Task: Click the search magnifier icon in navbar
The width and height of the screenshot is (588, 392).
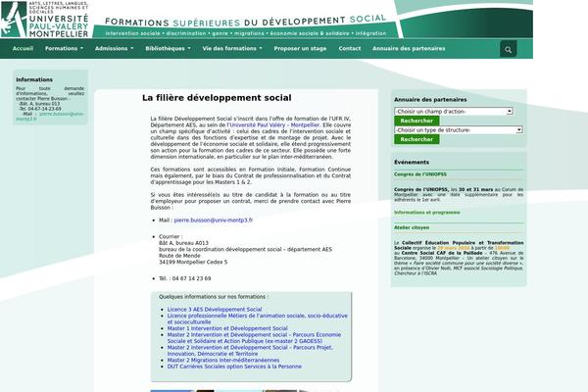Action: [x=508, y=49]
